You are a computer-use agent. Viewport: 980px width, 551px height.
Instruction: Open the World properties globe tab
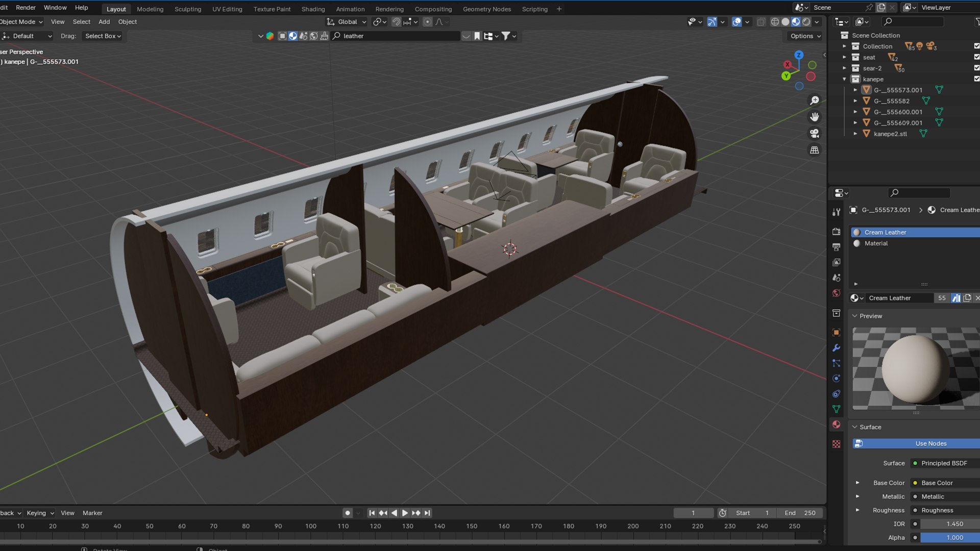click(x=836, y=293)
